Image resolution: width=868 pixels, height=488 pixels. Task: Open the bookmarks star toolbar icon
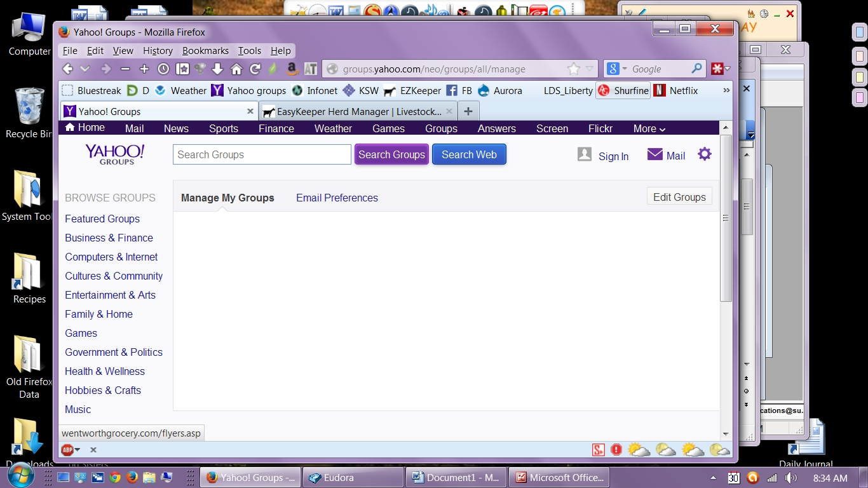[182, 69]
